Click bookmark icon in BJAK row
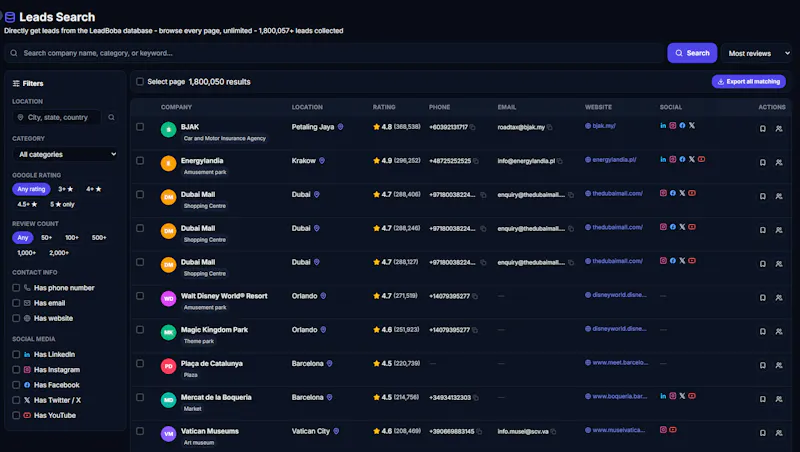Image resolution: width=800 pixels, height=452 pixels. coord(762,129)
